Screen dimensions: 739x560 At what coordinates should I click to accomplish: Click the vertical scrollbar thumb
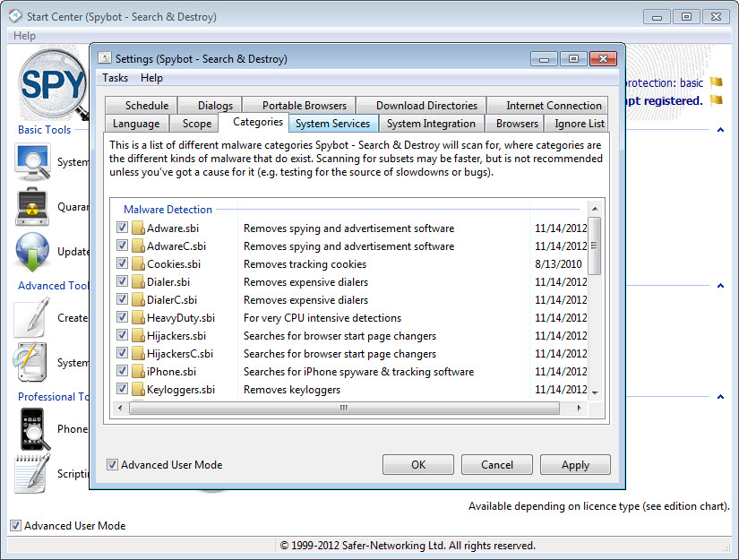point(595,246)
